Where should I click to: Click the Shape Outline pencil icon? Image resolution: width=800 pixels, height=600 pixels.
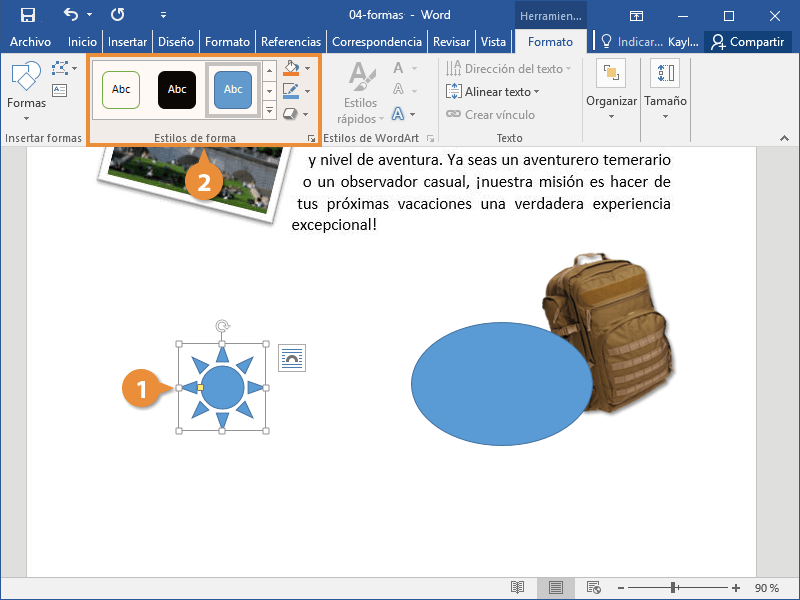291,91
